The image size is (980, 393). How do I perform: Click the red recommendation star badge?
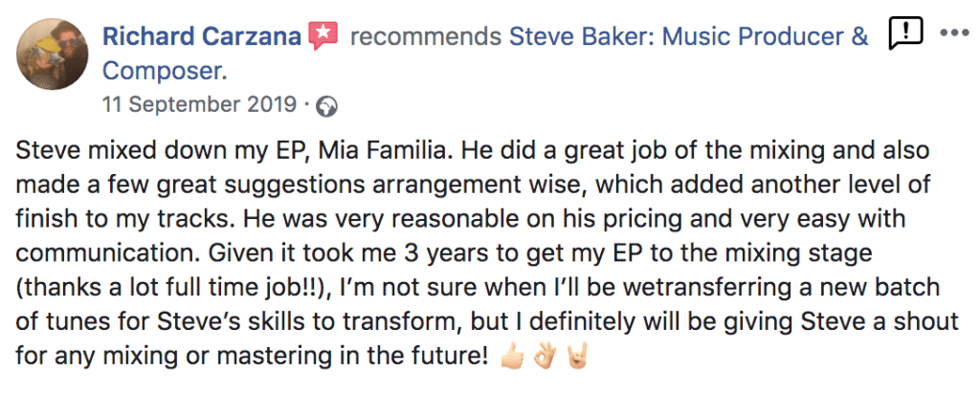click(323, 36)
